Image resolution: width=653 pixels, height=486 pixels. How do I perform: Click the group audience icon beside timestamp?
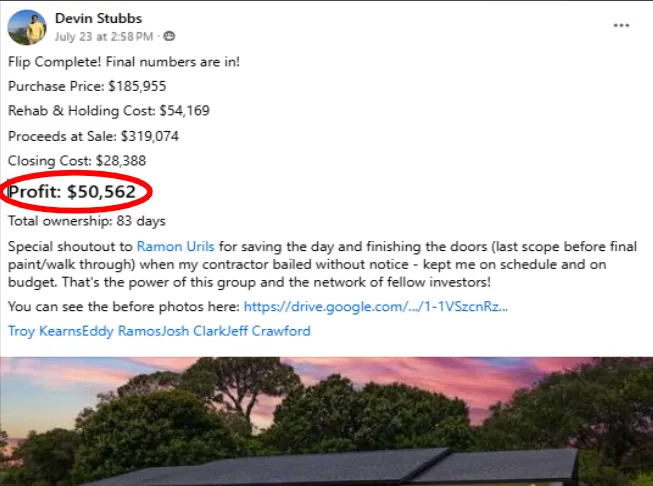pyautogui.click(x=169, y=37)
